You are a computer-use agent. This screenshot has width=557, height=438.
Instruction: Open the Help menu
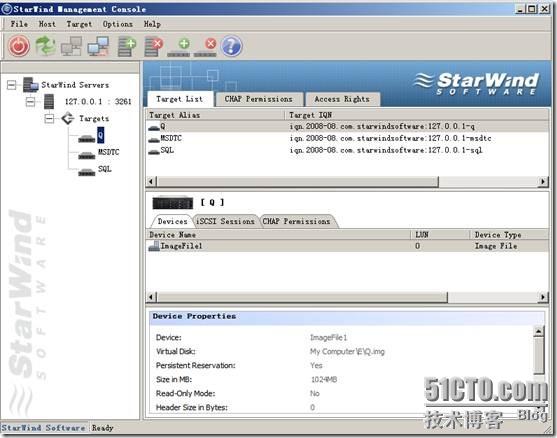tap(152, 24)
